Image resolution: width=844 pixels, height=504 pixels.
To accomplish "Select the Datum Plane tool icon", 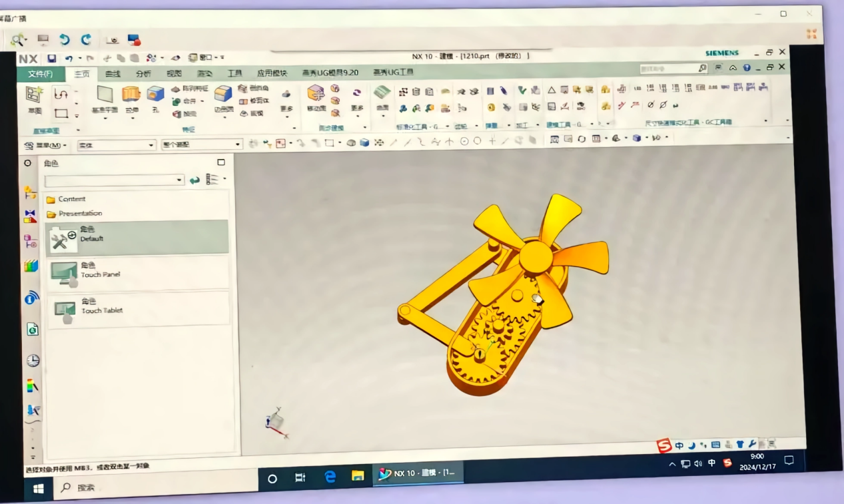I will point(105,95).
